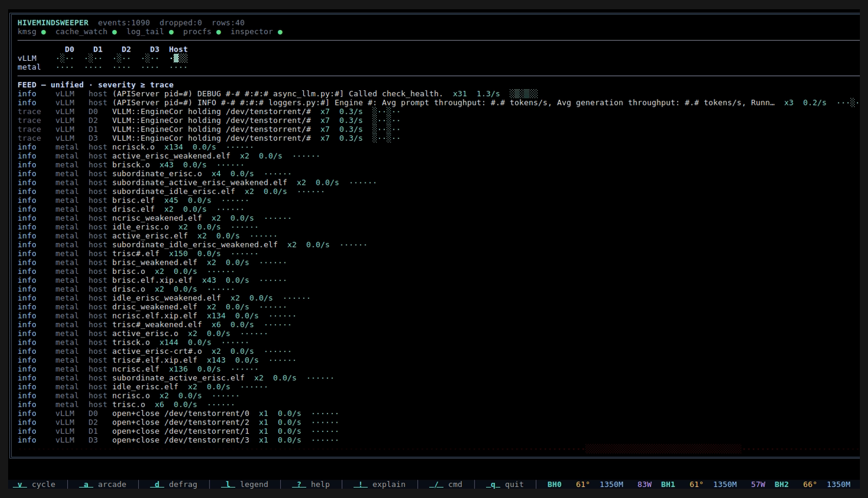This screenshot has width=868, height=498.
Task: Click the dropped:0 counter
Action: pyautogui.click(x=181, y=23)
